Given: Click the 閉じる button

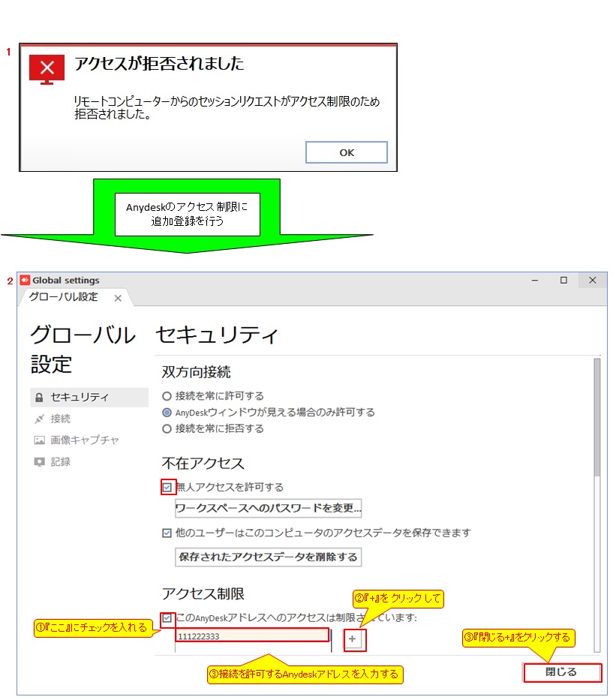Looking at the screenshot, I should (561, 672).
